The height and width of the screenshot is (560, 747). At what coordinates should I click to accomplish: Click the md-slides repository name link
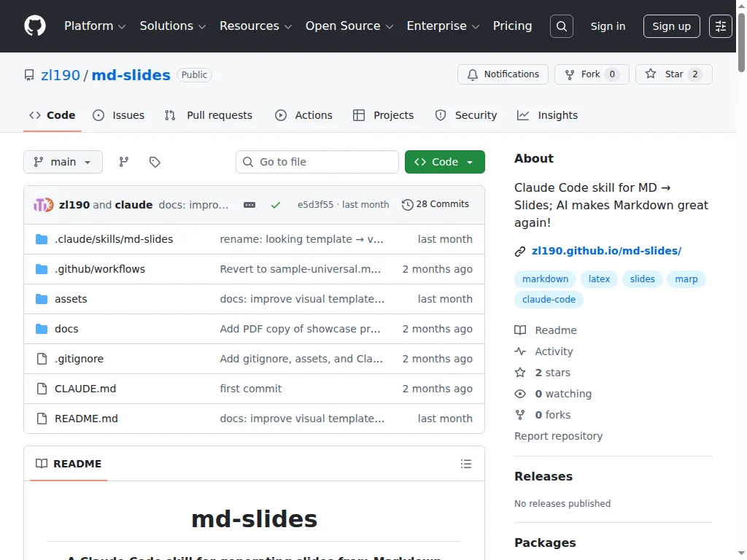pos(131,75)
